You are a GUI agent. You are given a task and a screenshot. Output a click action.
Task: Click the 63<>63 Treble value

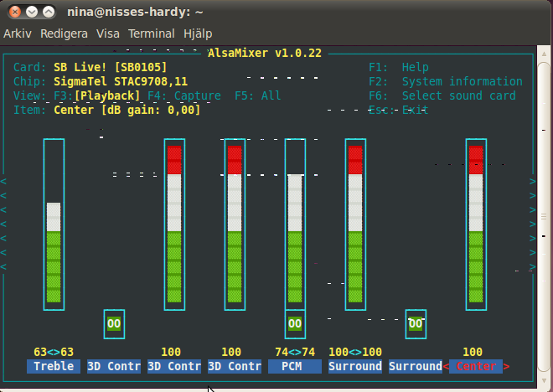coord(54,352)
